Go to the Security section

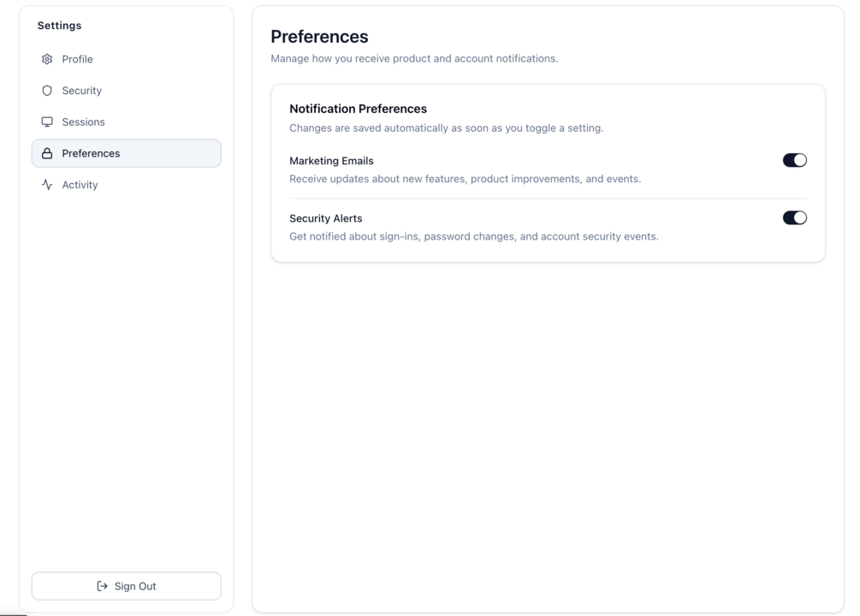point(126,91)
